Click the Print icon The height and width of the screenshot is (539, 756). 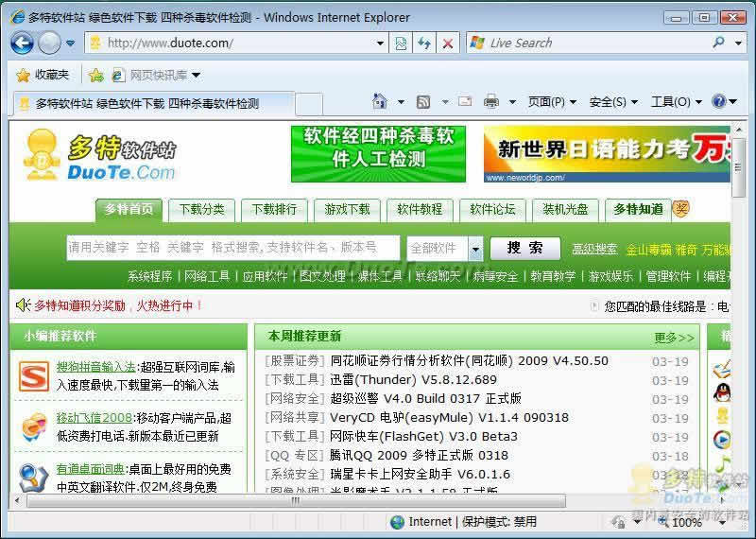tap(491, 102)
